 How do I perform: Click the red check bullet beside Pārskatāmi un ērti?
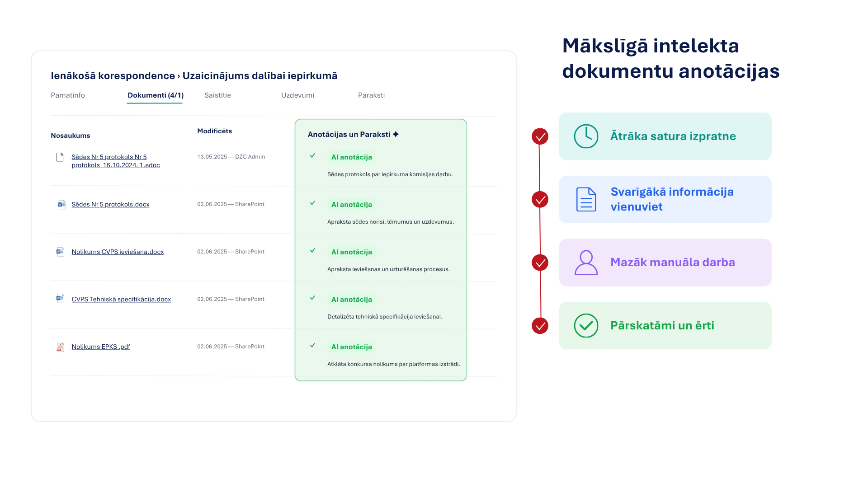(x=540, y=326)
